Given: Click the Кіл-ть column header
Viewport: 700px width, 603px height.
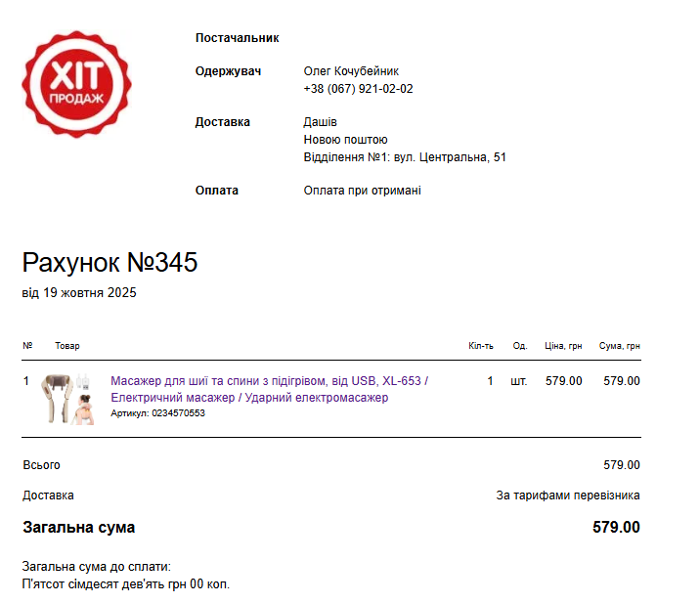Looking at the screenshot, I should [481, 346].
